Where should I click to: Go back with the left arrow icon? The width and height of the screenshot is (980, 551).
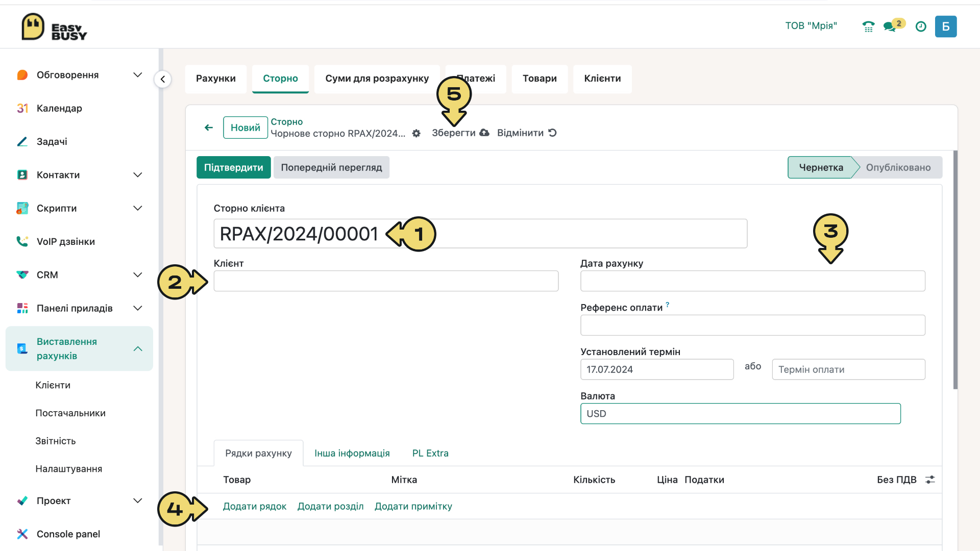click(x=209, y=128)
